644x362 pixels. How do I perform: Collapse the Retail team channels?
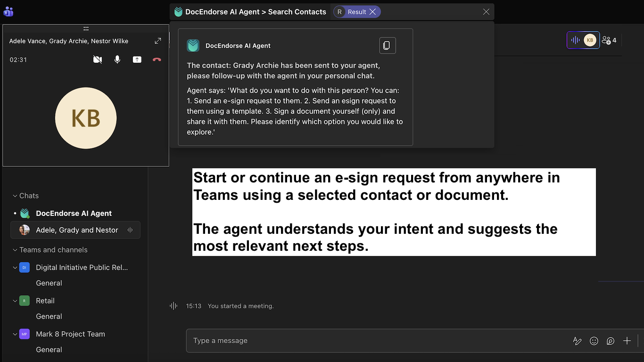click(x=15, y=300)
